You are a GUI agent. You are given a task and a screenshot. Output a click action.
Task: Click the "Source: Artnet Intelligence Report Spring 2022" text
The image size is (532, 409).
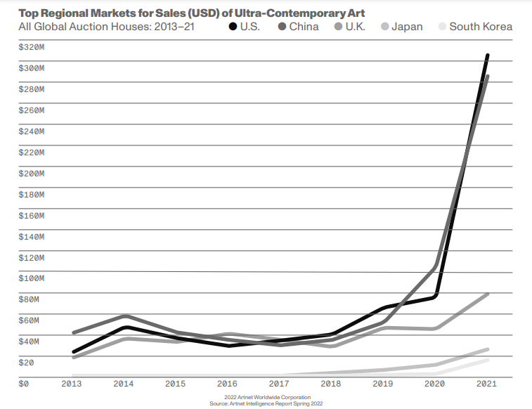[266, 404]
